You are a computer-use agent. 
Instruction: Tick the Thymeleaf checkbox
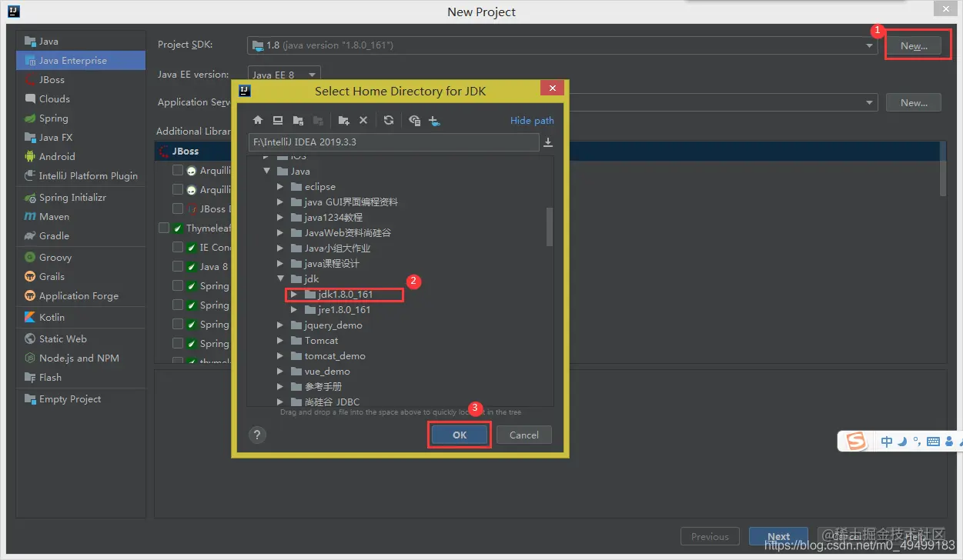(164, 228)
